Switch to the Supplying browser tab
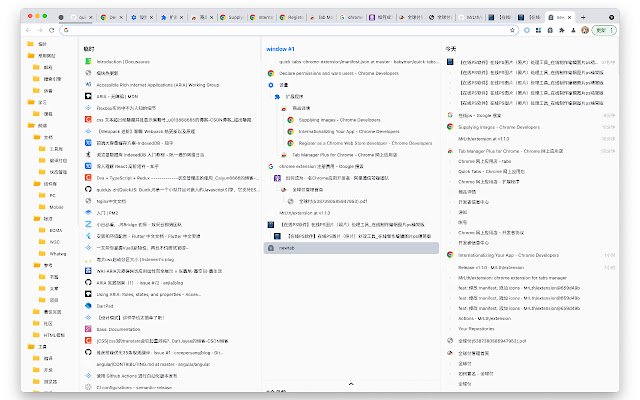 click(x=232, y=17)
